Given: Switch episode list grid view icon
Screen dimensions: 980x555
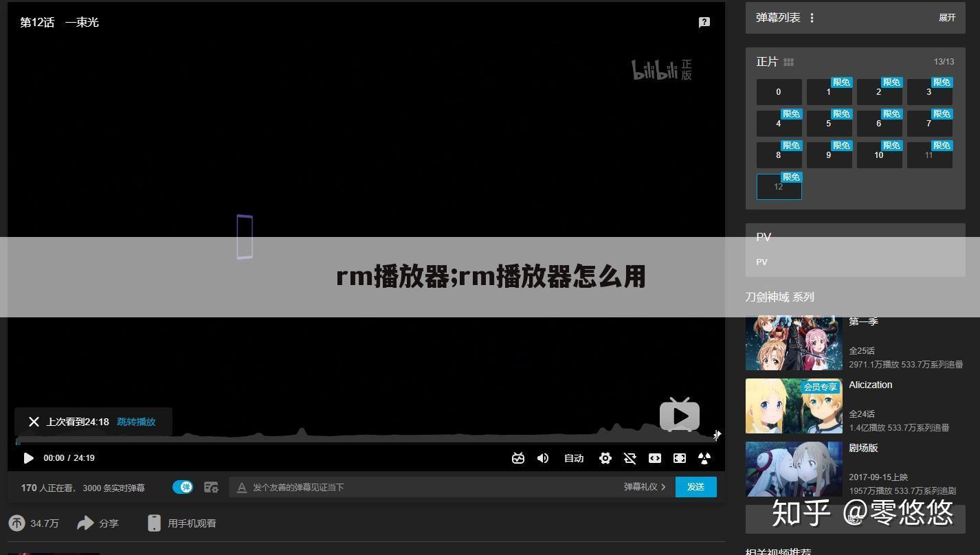Looking at the screenshot, I should pyautogui.click(x=788, y=62).
